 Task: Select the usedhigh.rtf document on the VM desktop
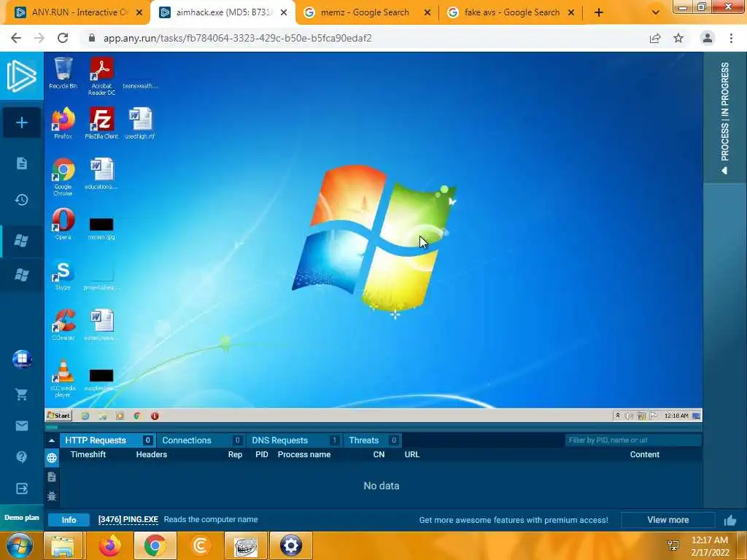click(x=140, y=122)
